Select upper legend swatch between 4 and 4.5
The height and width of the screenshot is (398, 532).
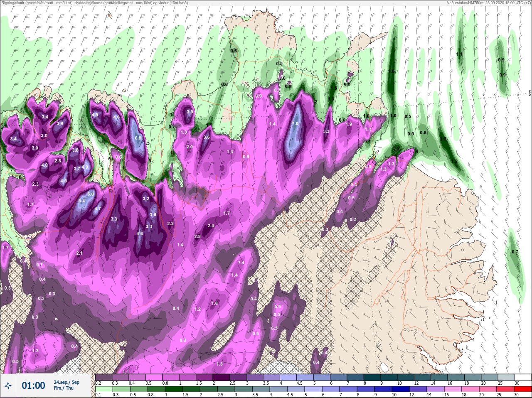pyautogui.click(x=288, y=377)
